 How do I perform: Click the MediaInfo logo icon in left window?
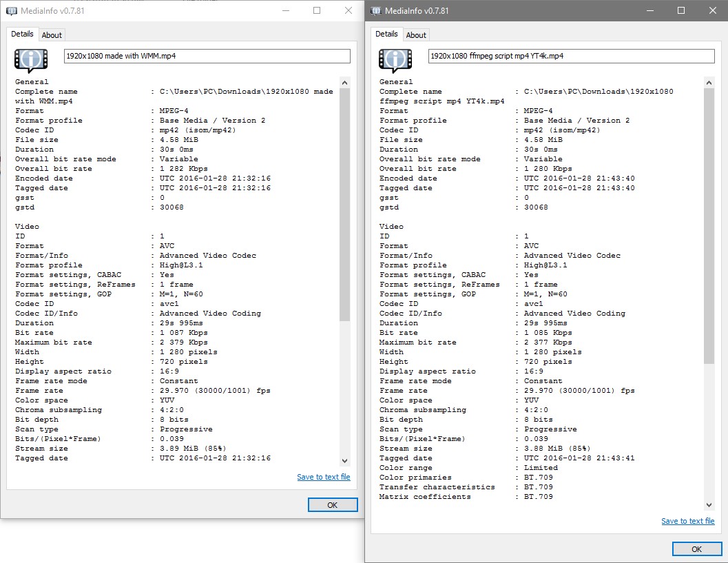click(x=31, y=61)
